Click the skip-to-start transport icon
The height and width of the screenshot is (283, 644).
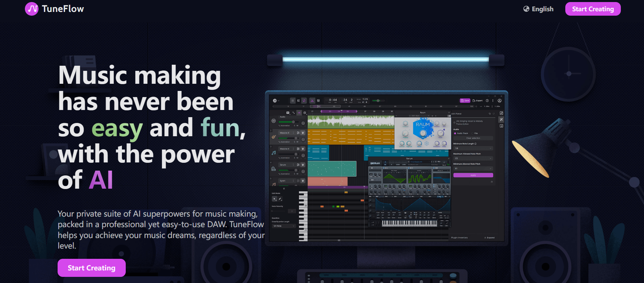298,100
